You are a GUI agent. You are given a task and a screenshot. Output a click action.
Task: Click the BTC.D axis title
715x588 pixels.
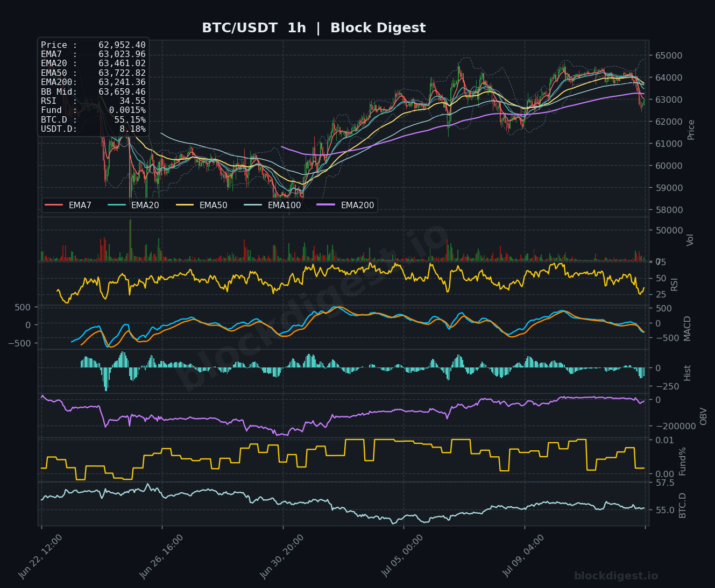pos(682,505)
